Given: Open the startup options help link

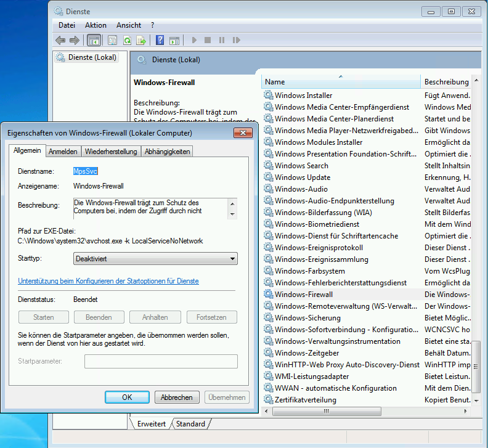Looking at the screenshot, I should click(108, 281).
